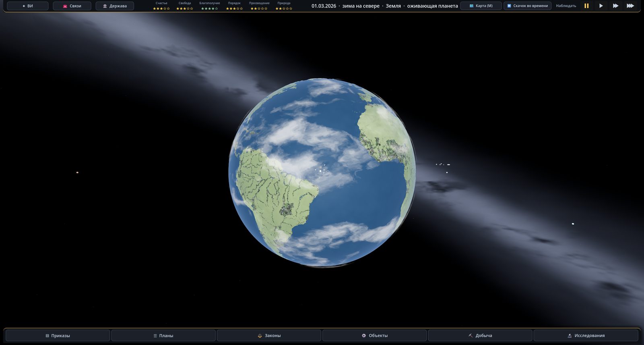Open the Объекты tab
The image size is (644, 345).
(x=374, y=335)
